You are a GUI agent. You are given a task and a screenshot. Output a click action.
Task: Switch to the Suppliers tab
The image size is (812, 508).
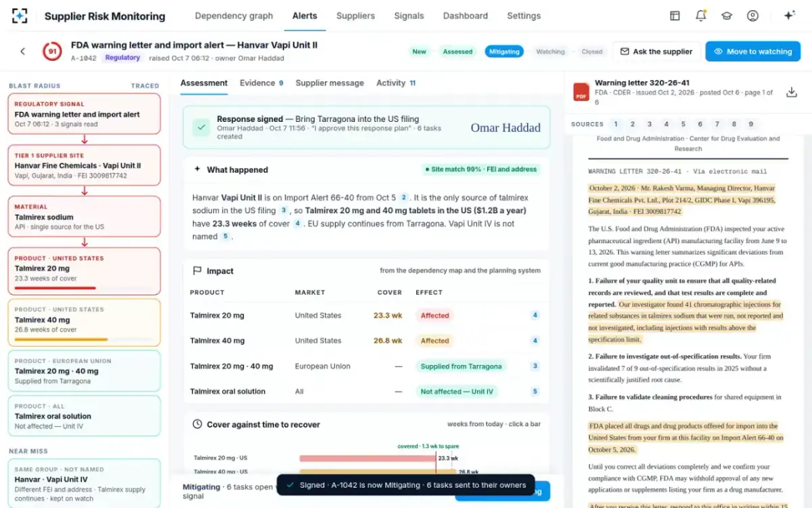click(x=355, y=16)
